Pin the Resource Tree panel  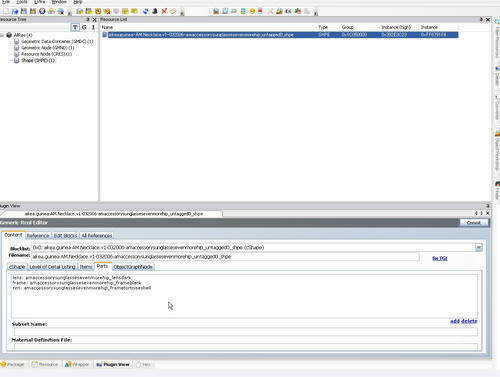pos(88,20)
